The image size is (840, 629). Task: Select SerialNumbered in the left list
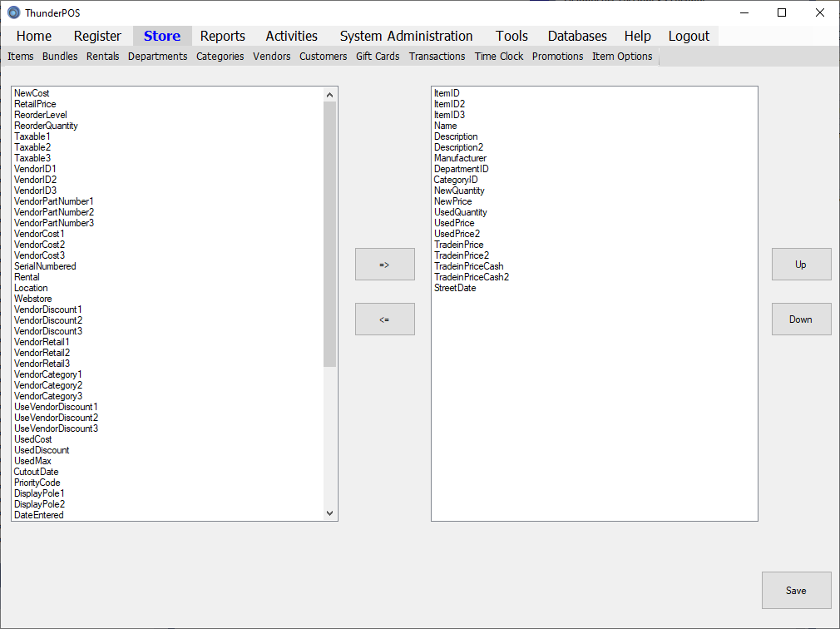(x=45, y=266)
